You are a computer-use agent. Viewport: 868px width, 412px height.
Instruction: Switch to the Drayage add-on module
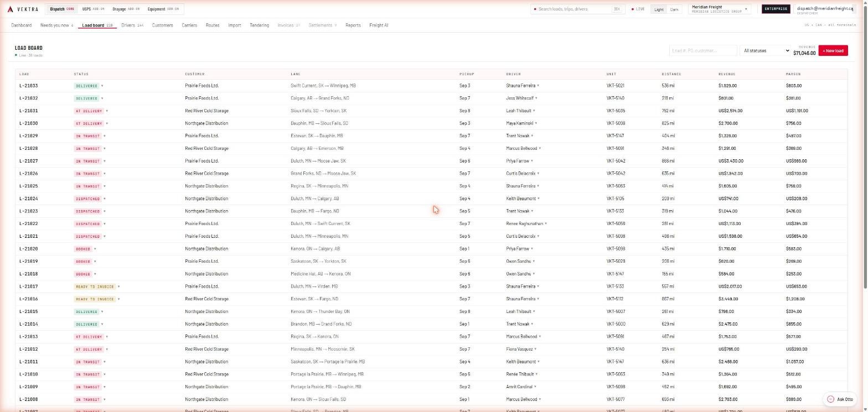point(126,9)
